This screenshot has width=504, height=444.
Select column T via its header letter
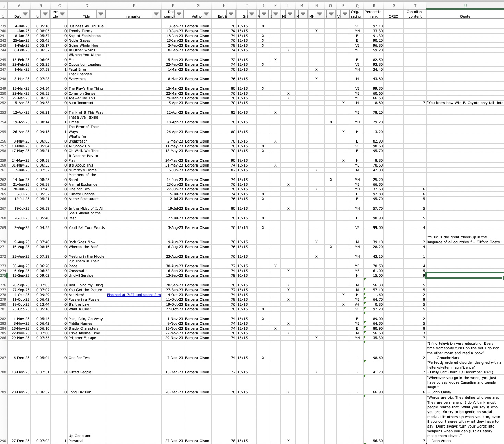tap(415, 5)
